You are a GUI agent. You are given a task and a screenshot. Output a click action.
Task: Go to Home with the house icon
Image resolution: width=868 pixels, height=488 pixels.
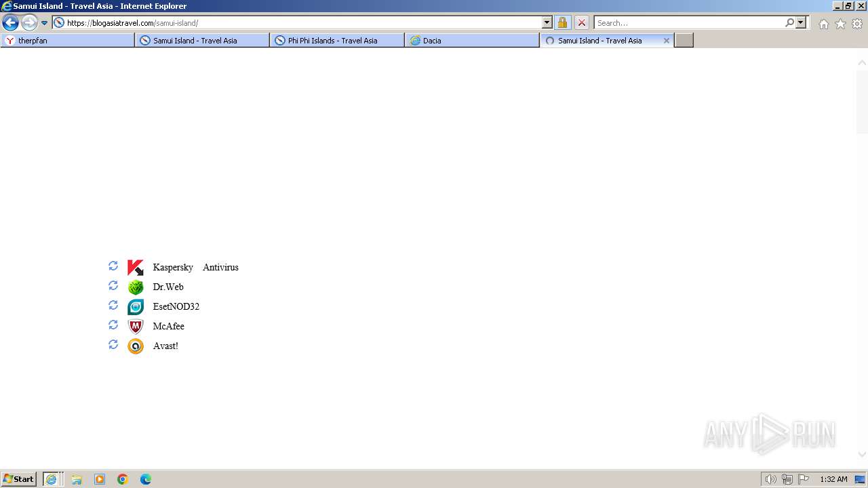point(823,24)
